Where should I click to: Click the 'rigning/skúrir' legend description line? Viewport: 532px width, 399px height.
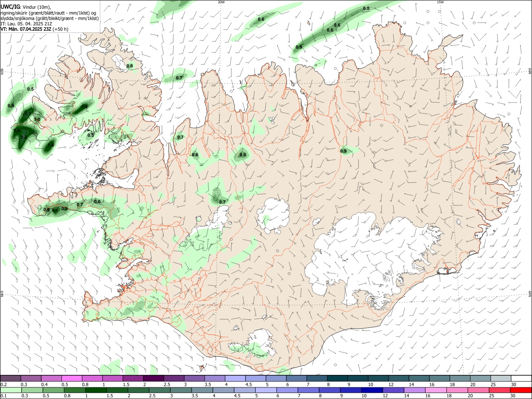48,13
